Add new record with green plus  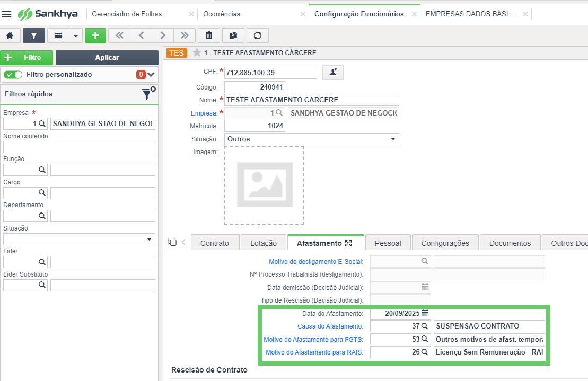coord(95,36)
